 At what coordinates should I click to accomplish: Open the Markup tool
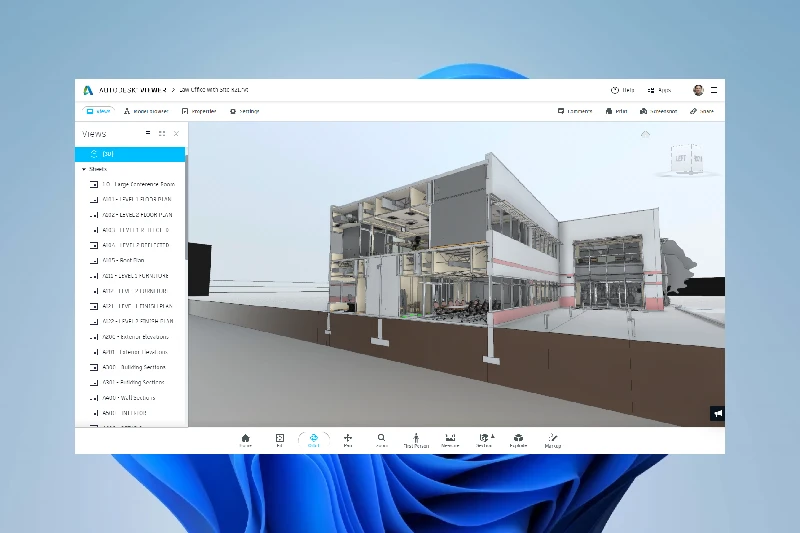coord(553,440)
